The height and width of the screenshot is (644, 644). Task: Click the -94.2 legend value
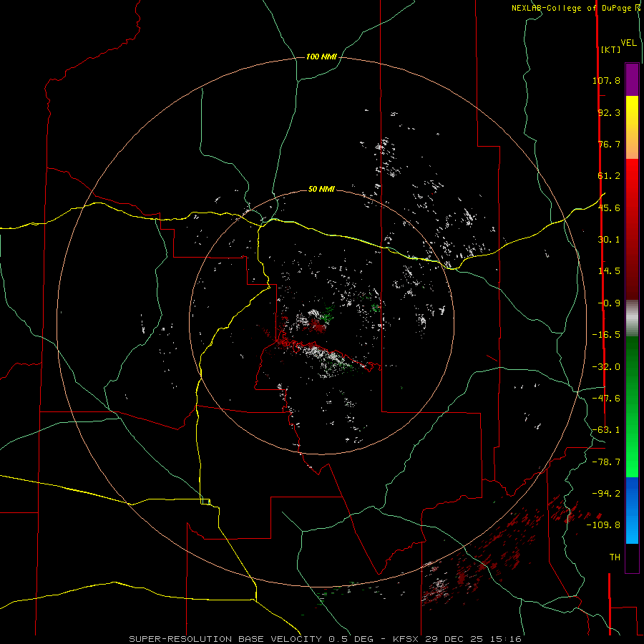[606, 493]
